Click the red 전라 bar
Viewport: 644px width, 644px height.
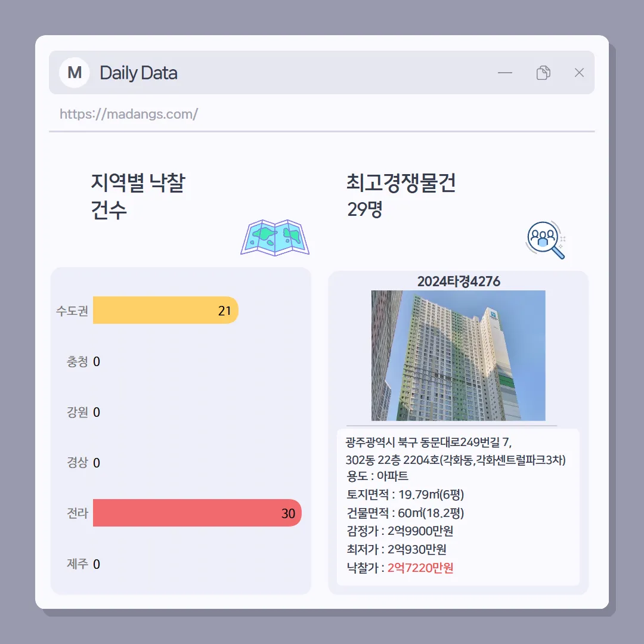[x=197, y=513]
